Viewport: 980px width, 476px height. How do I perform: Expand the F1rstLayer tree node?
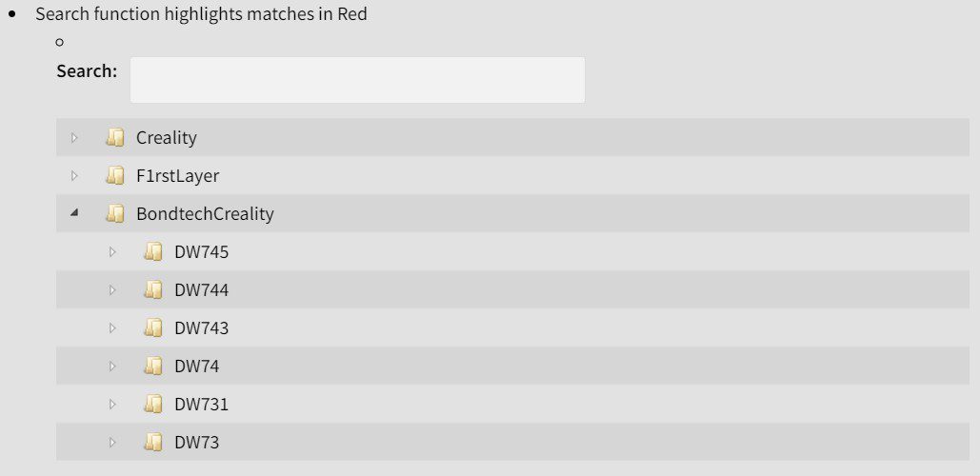click(x=74, y=176)
